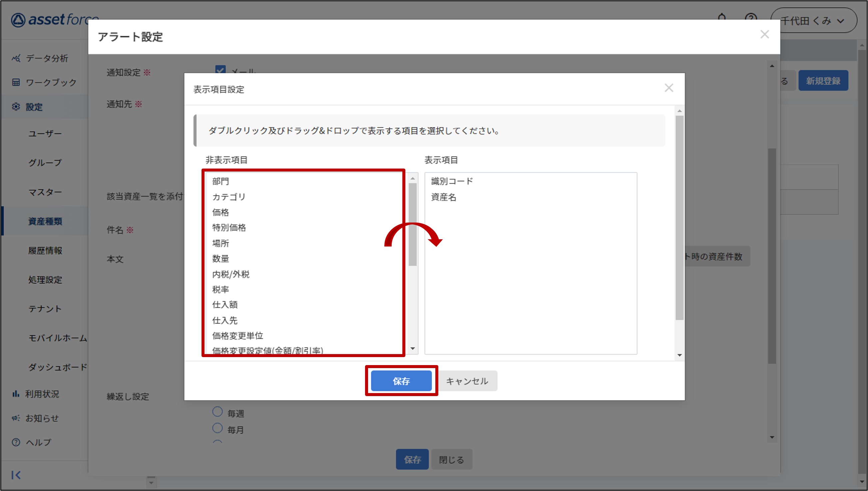Select the 毎月 radio button
Screen dimensions: 868x491
click(217, 428)
